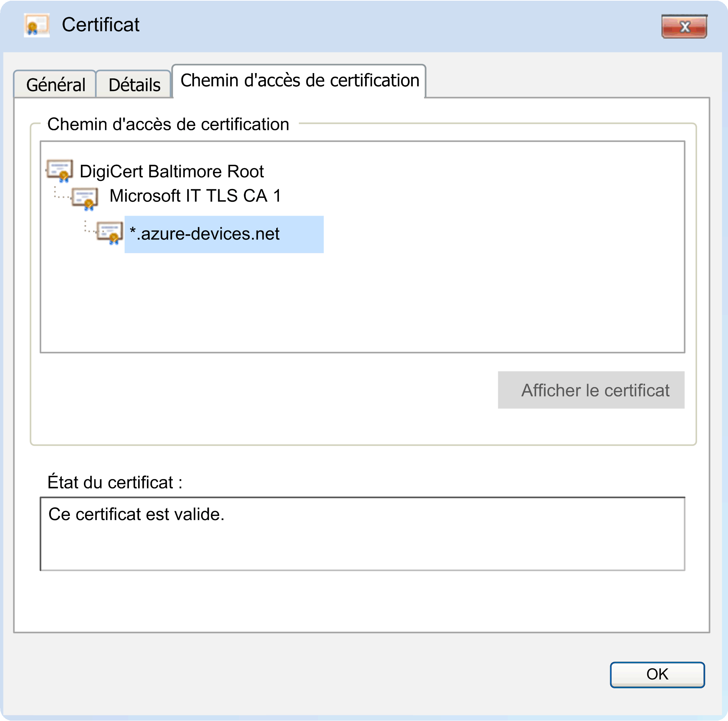Click the *.azure-devices.net certificate icon
The width and height of the screenshot is (728, 721).
(110, 233)
